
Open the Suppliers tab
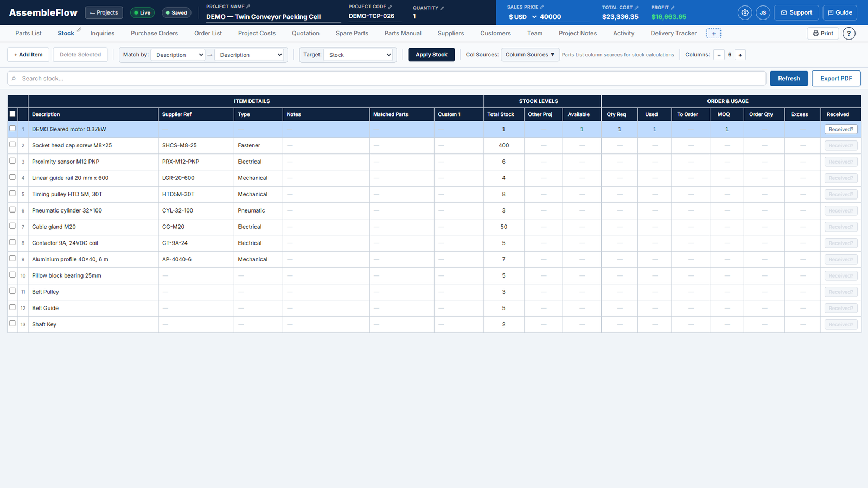click(451, 34)
